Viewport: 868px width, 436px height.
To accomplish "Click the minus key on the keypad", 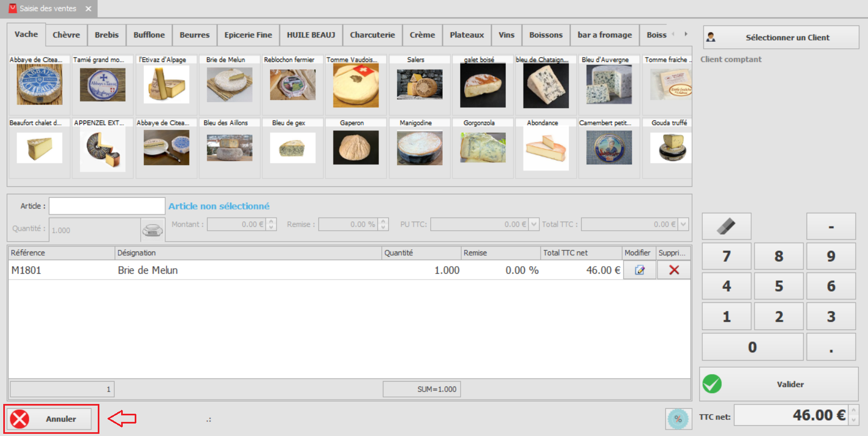I will (831, 226).
